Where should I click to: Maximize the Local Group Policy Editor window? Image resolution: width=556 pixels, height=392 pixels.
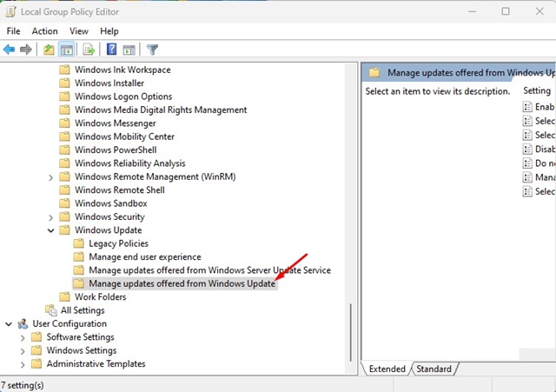coord(506,11)
